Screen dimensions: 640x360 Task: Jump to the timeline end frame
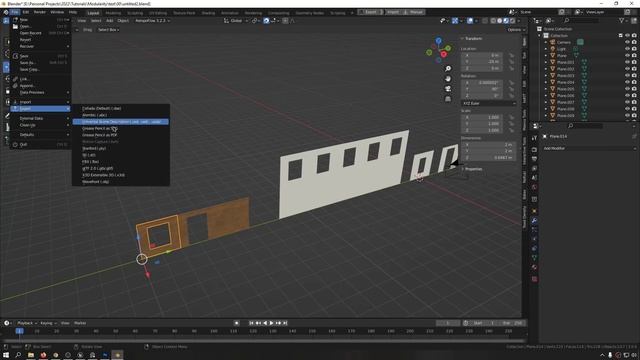285,323
